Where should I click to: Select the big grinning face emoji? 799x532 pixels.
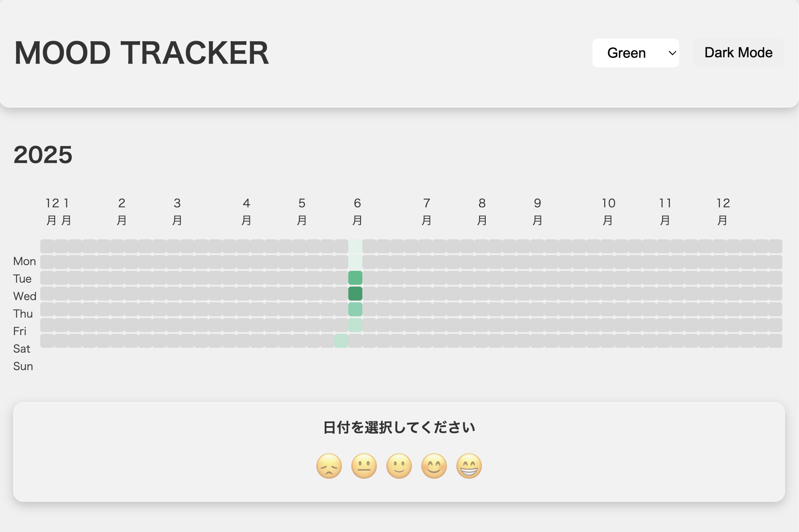(469, 466)
